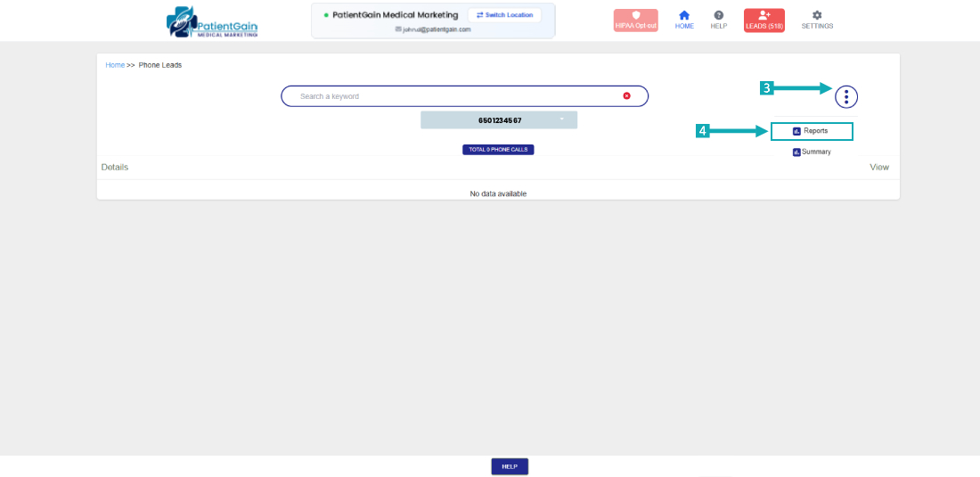The height and width of the screenshot is (477, 980).
Task: Click the Details column header
Action: [115, 167]
